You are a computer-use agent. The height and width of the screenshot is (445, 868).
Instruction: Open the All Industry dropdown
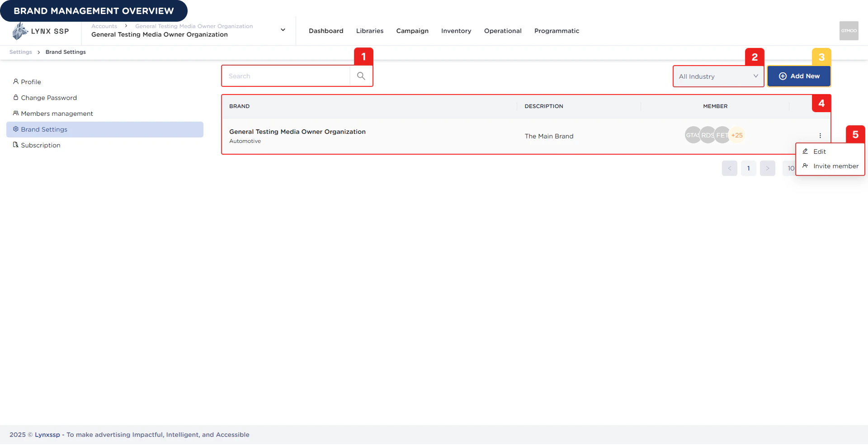pos(718,76)
